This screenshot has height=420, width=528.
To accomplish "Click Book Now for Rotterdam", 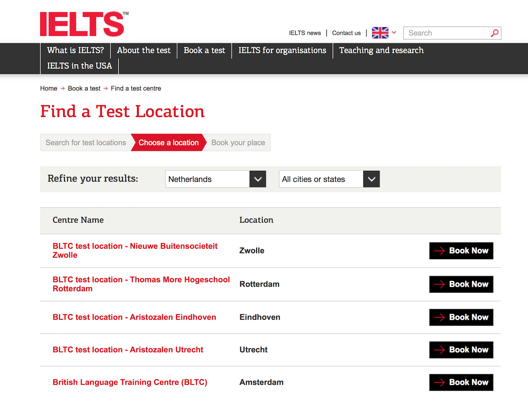I will coord(461,284).
